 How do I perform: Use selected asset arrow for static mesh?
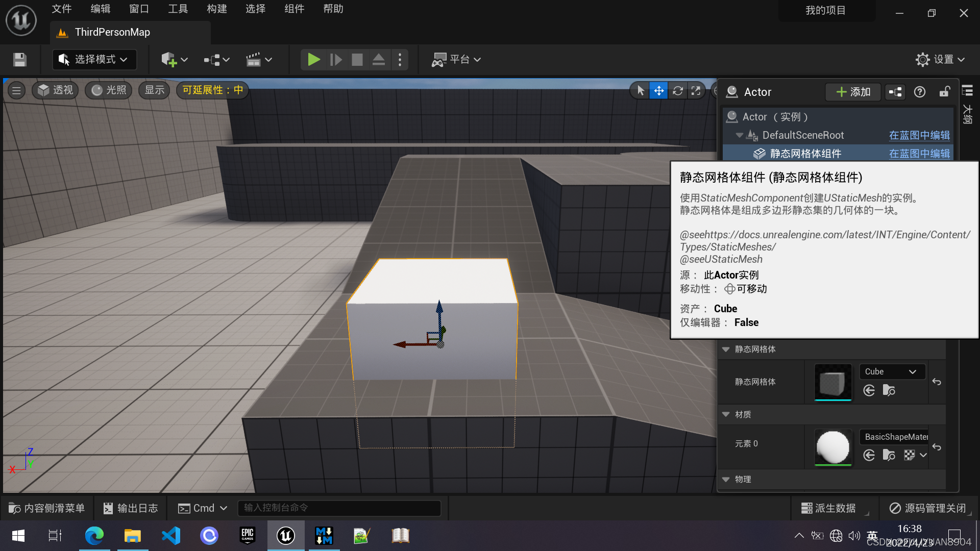(869, 390)
